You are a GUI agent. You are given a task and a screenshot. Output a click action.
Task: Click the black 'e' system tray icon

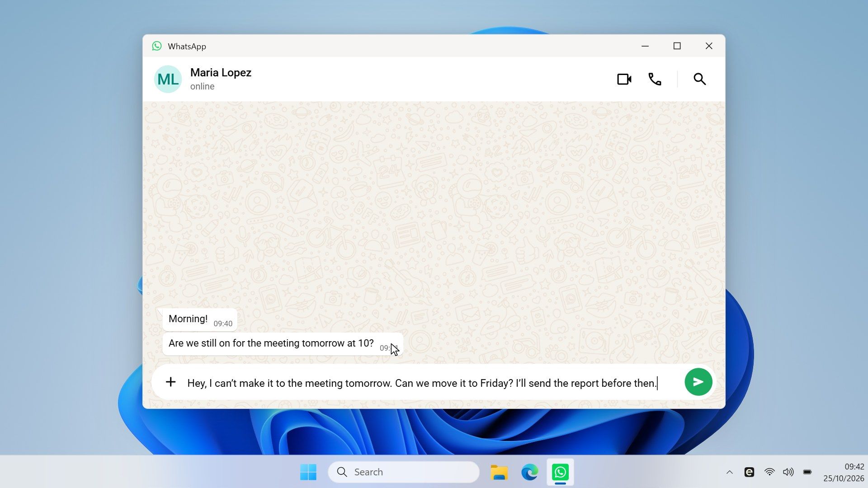tap(749, 472)
